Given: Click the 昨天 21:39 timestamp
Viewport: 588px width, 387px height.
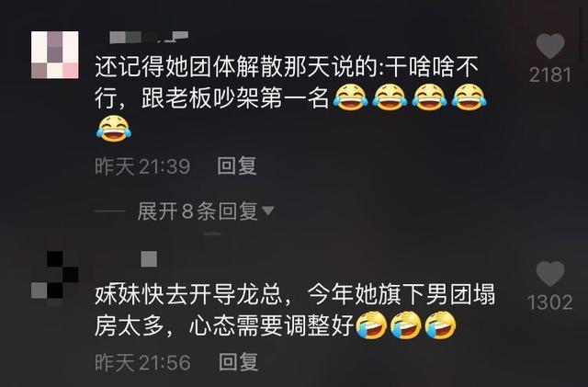Looking at the screenshot, I should [x=142, y=166].
